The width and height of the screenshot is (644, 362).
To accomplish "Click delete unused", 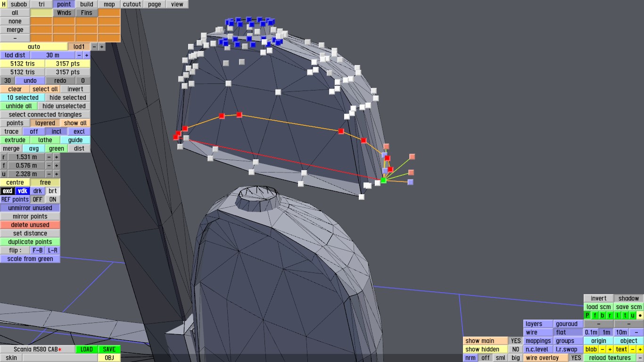I will [30, 225].
